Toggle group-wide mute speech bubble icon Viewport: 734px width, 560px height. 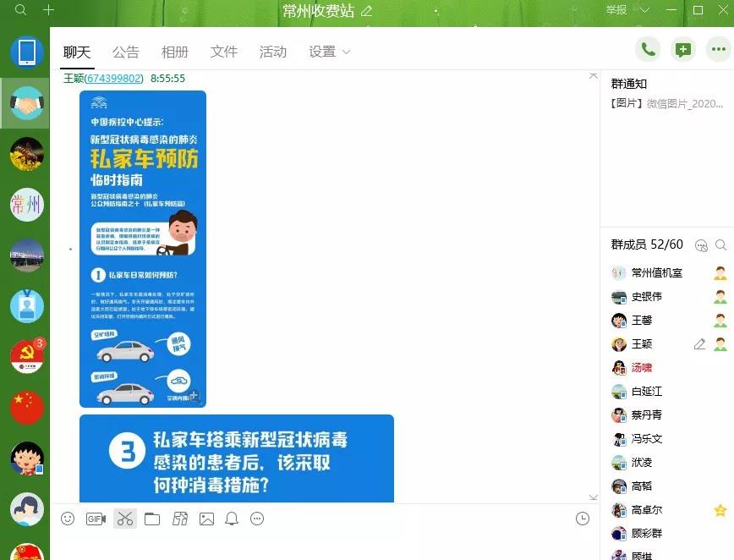[x=700, y=245]
